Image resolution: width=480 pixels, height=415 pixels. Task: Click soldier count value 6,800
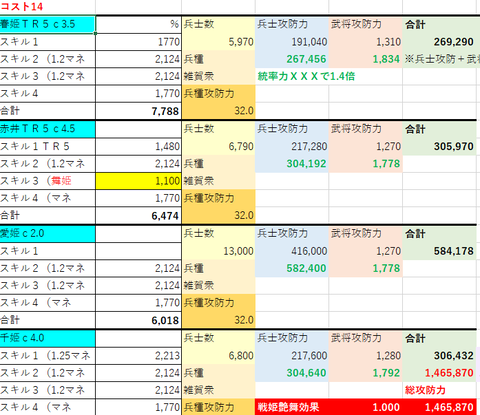coord(218,356)
